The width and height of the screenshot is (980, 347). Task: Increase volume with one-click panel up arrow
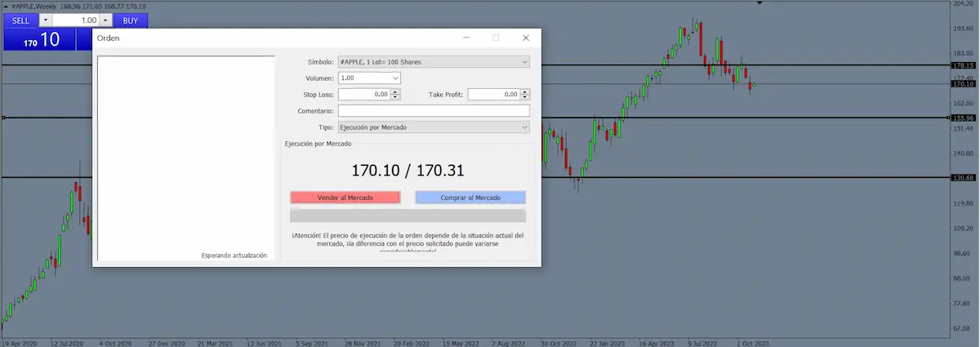pyautogui.click(x=106, y=20)
